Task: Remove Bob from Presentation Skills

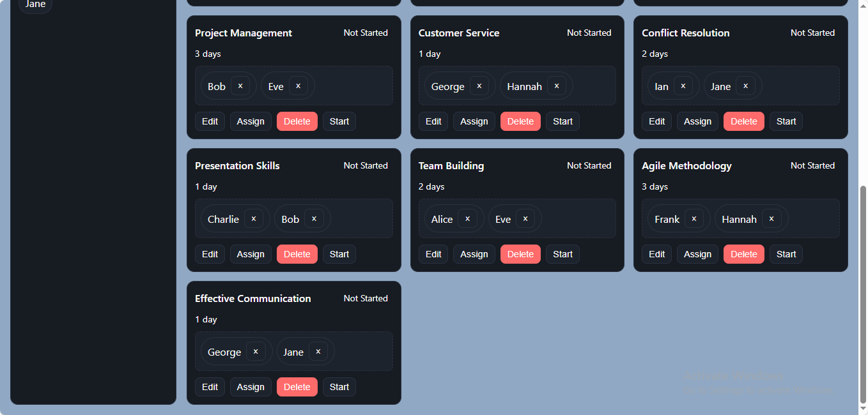Action: click(314, 219)
